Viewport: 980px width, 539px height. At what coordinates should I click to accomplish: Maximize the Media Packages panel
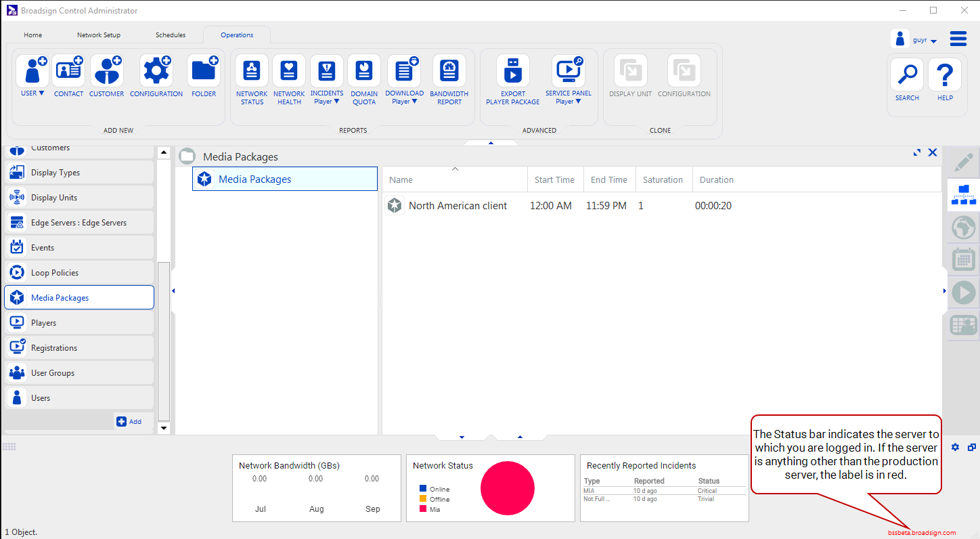(917, 152)
